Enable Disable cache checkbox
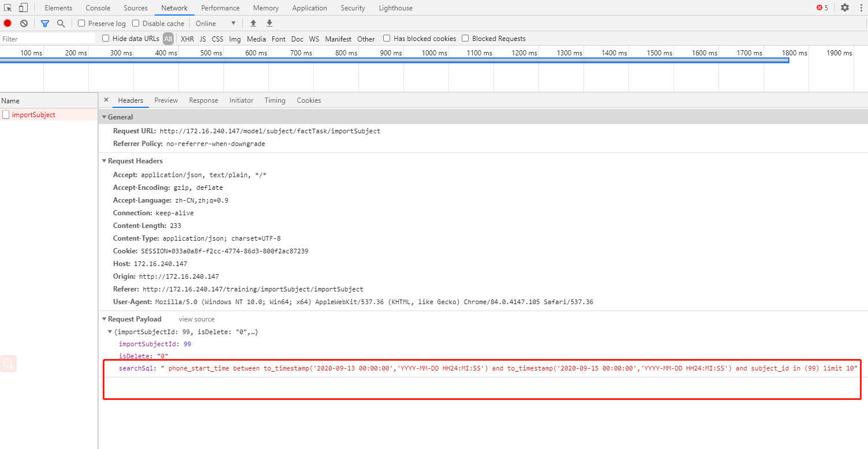 pos(136,23)
